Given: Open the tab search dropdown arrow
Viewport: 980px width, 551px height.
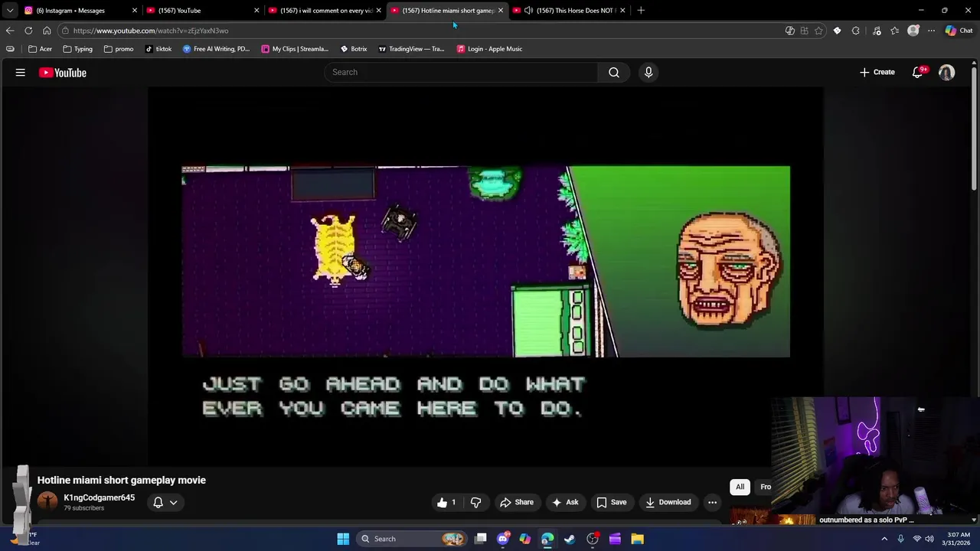Looking at the screenshot, I should coord(9,10).
